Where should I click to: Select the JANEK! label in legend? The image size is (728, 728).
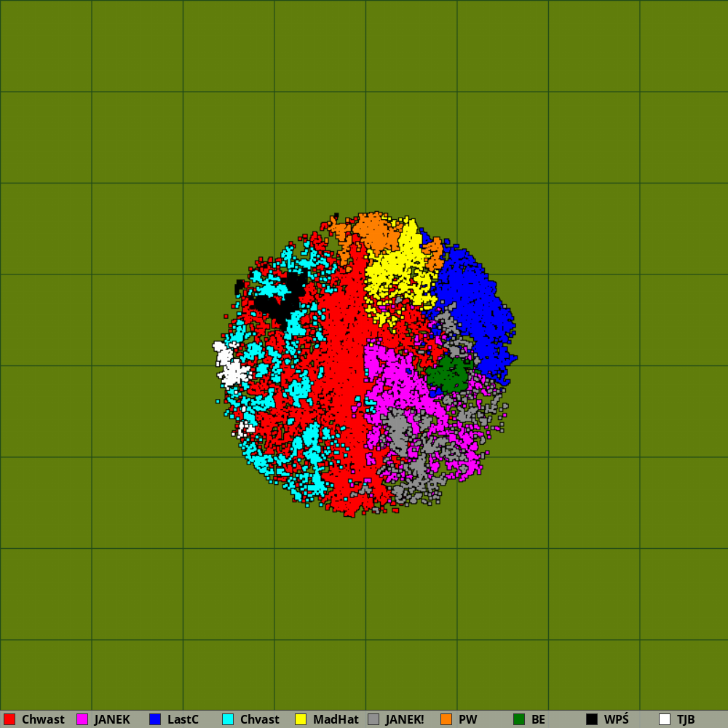point(405,719)
